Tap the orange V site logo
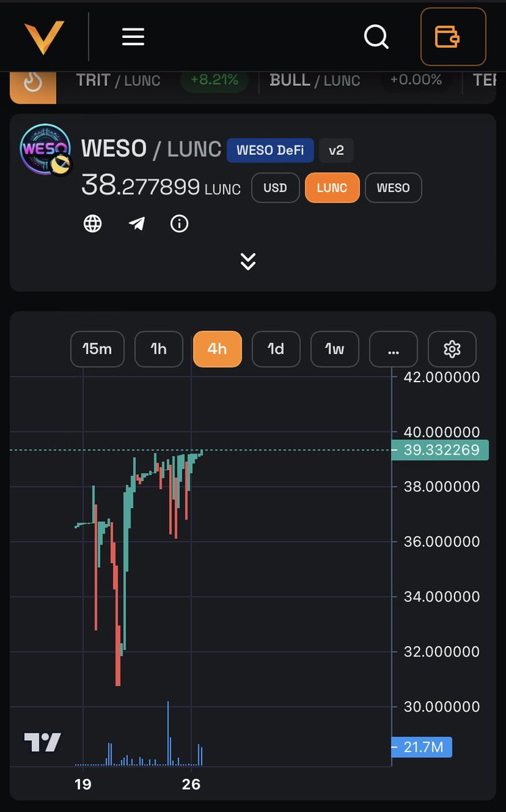The height and width of the screenshot is (812, 506). (x=44, y=37)
